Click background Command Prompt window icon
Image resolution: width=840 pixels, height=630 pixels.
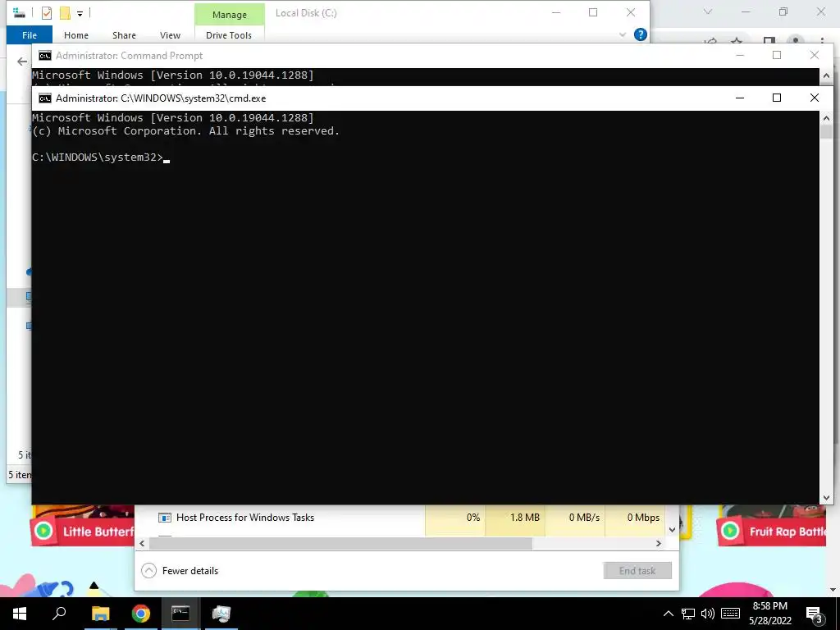(x=45, y=56)
